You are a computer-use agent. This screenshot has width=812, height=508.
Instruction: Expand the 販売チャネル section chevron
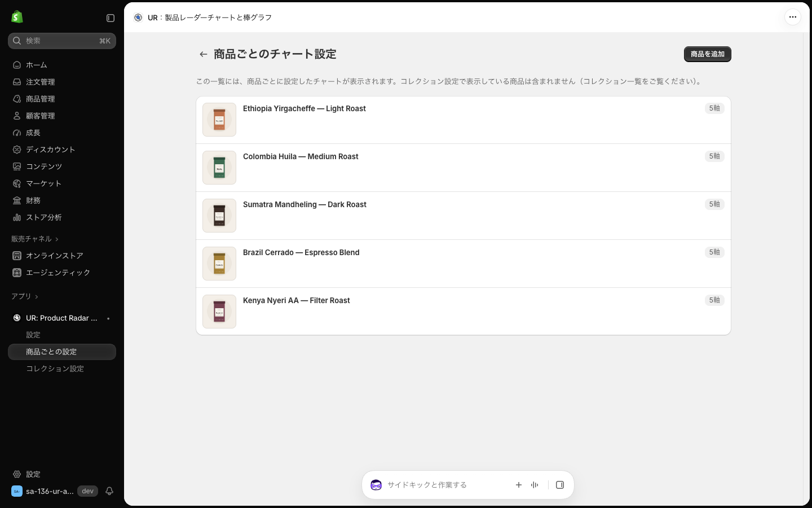coord(57,239)
